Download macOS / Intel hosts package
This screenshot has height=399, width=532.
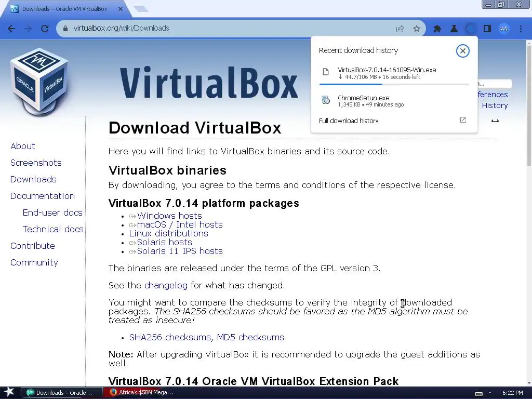click(180, 224)
